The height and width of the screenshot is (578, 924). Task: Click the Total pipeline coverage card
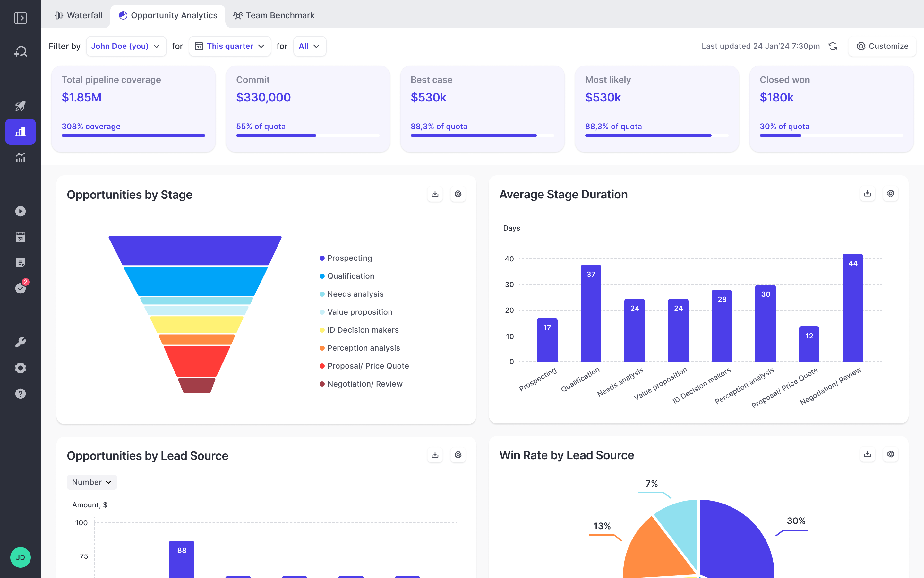pos(133,109)
